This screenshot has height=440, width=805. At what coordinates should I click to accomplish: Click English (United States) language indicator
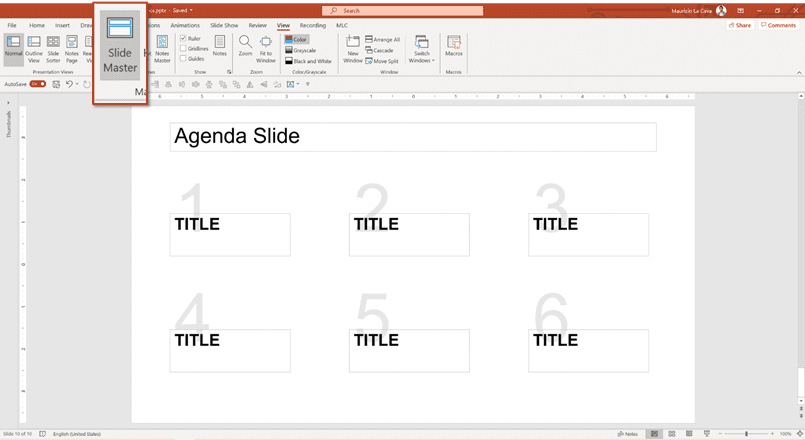pyautogui.click(x=76, y=434)
